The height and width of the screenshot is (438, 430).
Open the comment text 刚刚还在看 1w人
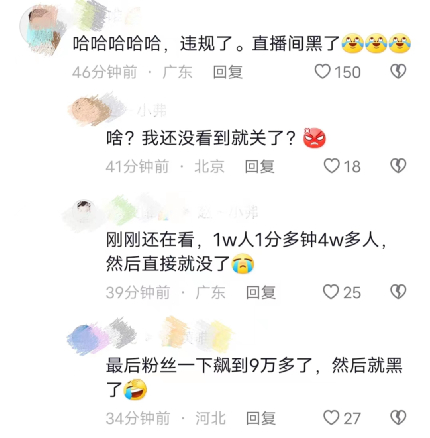click(x=246, y=252)
